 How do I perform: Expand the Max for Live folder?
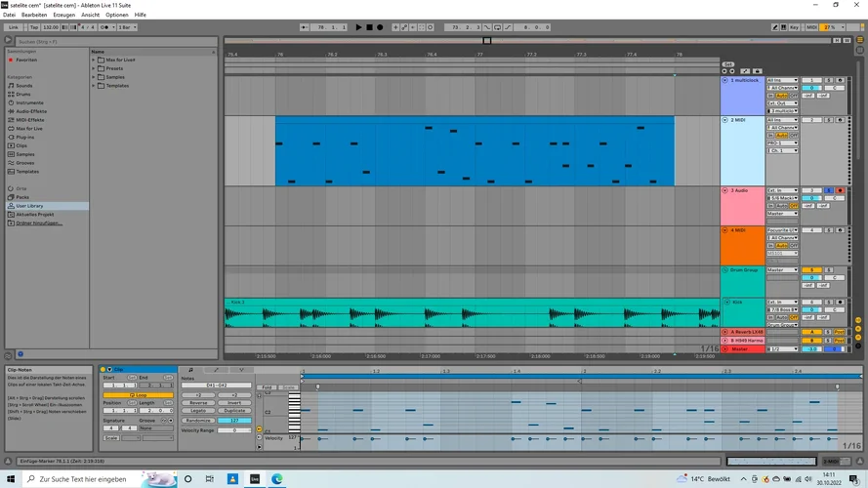click(94, 60)
